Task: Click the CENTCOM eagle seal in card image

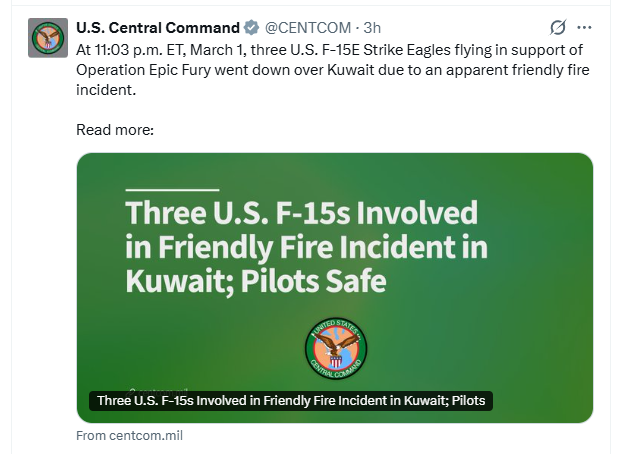Action: point(336,348)
